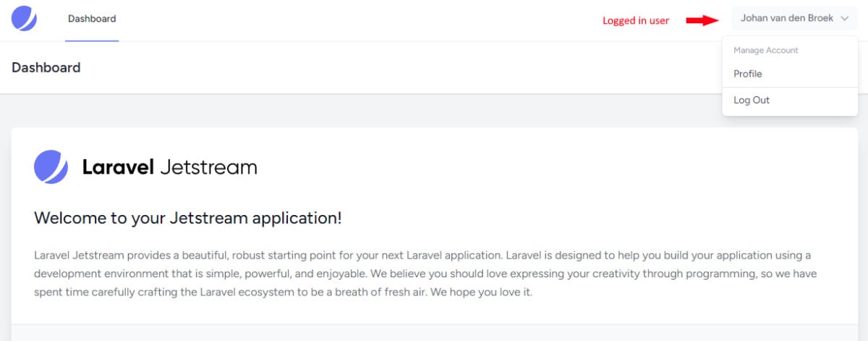Click the chevron beside Johan van den Broek
The image size is (868, 341).
pos(844,19)
